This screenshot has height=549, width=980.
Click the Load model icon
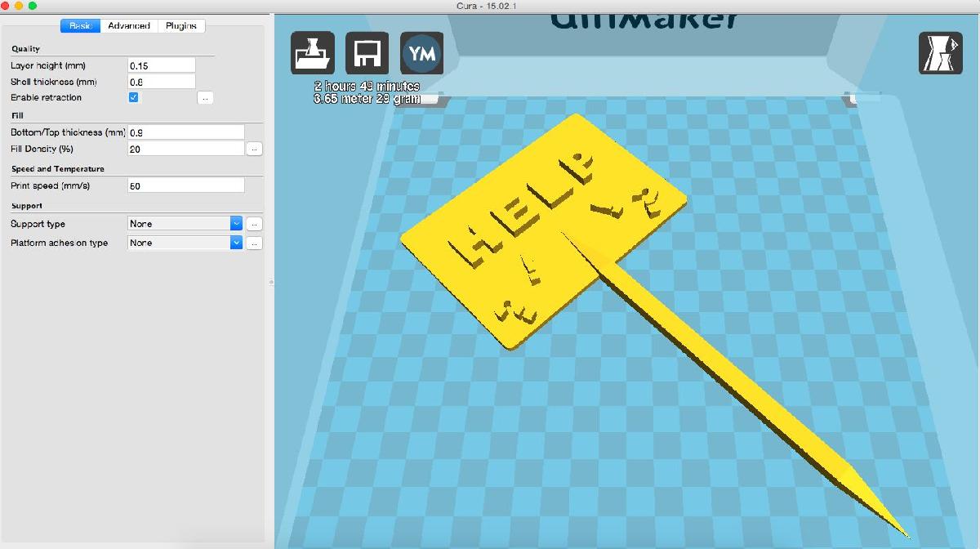(313, 53)
